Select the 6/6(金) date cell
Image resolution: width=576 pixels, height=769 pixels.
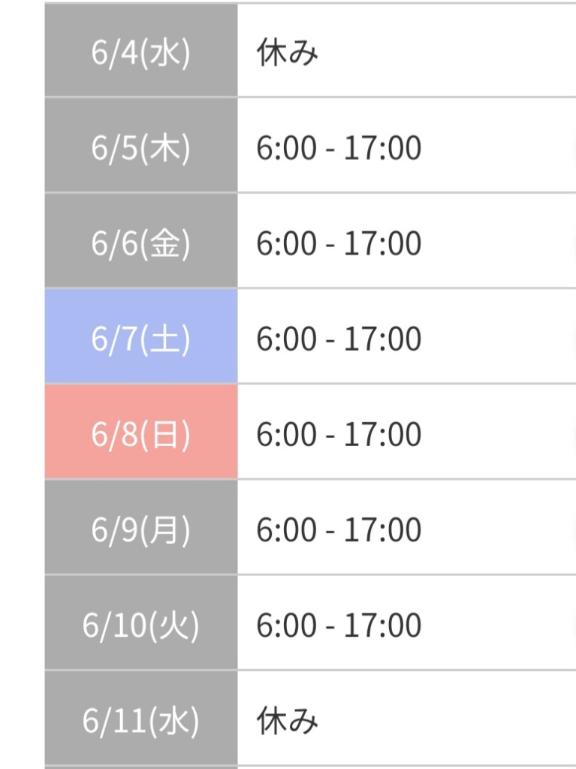pos(141,241)
